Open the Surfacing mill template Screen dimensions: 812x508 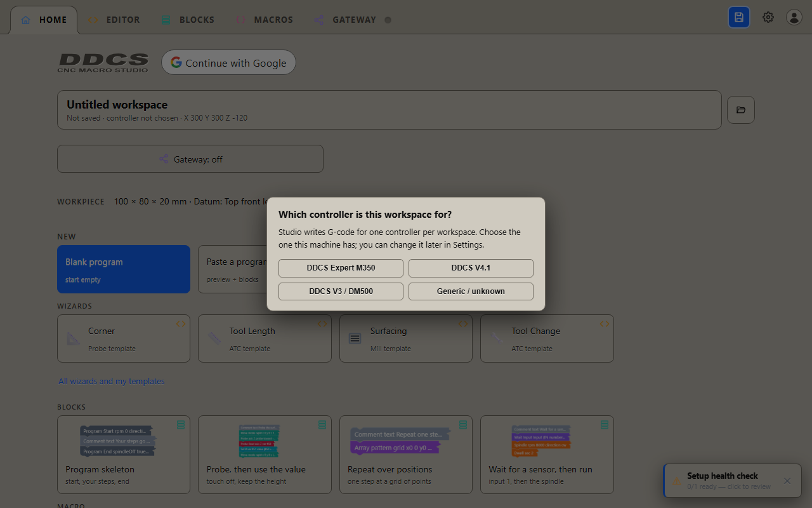coord(406,338)
